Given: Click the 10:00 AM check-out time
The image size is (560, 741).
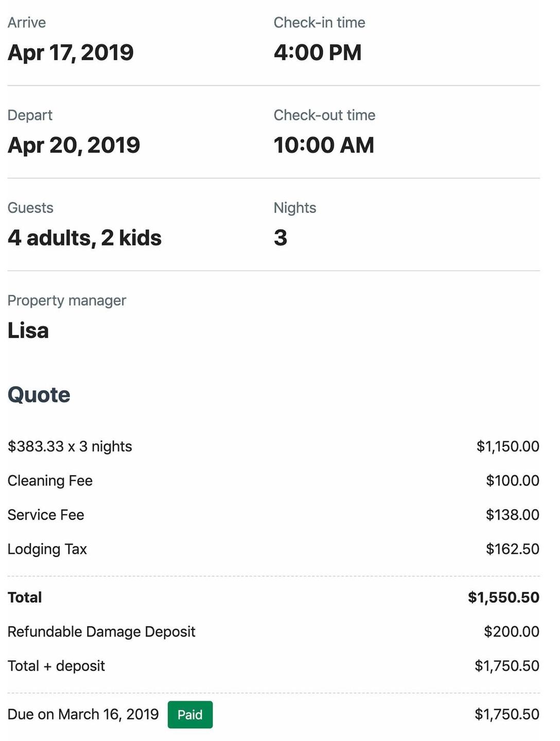Looking at the screenshot, I should (324, 145).
